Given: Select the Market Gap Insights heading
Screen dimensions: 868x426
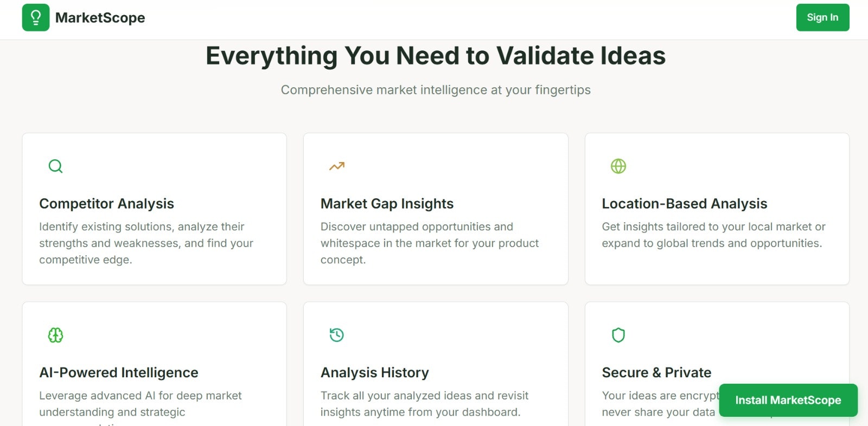Looking at the screenshot, I should [x=387, y=204].
